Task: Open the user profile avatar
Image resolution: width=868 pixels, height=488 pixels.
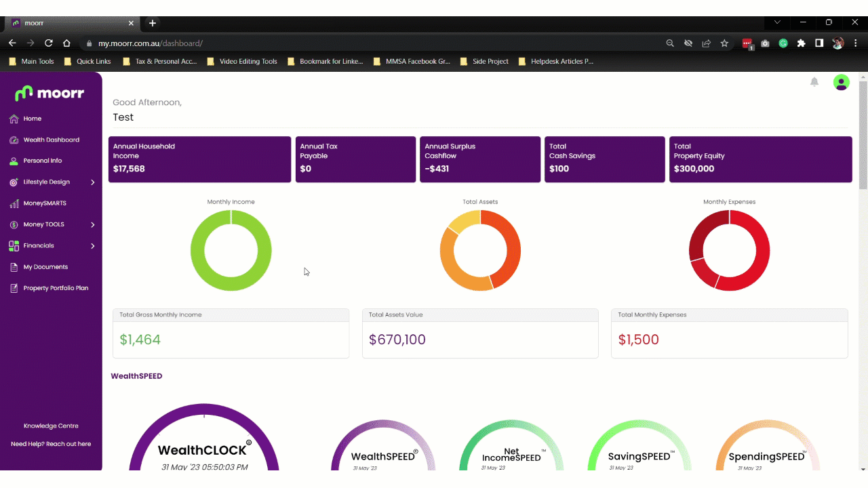Action: pyautogui.click(x=841, y=82)
